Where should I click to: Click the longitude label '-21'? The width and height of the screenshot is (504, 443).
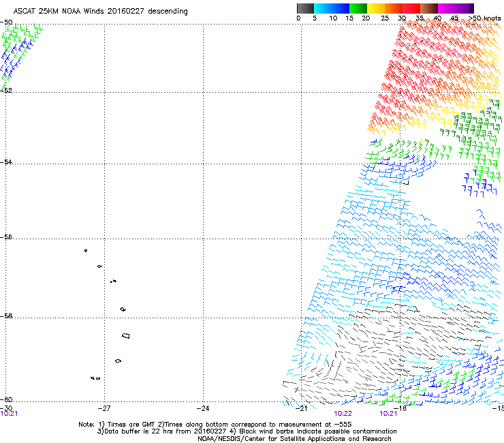point(301,408)
